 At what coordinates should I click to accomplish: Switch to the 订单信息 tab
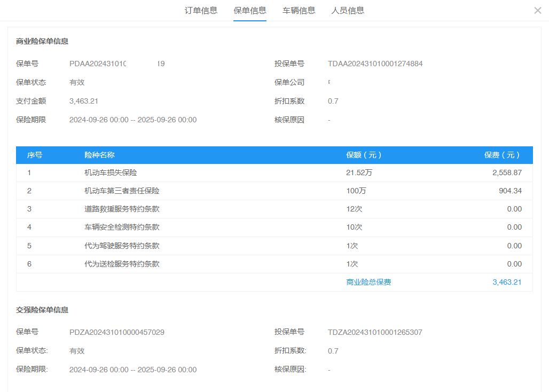(x=201, y=11)
